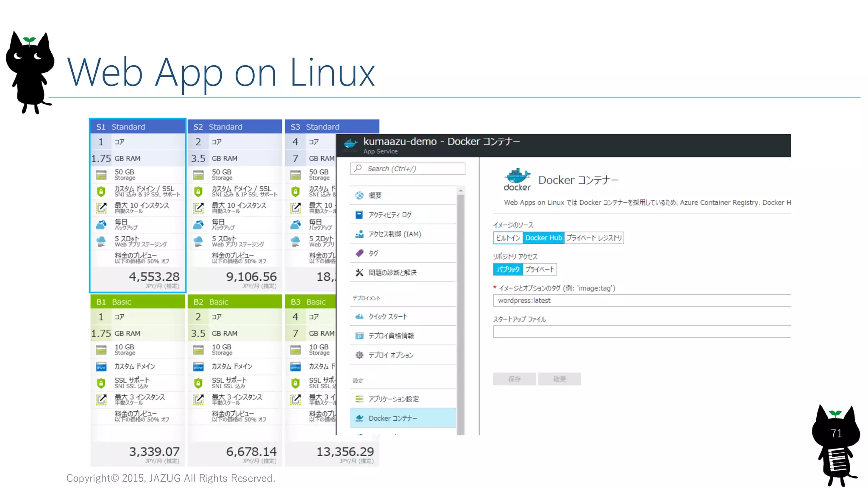Click the IAM people icon
Image resolution: width=868 pixels, height=488 pixels.
click(x=359, y=234)
